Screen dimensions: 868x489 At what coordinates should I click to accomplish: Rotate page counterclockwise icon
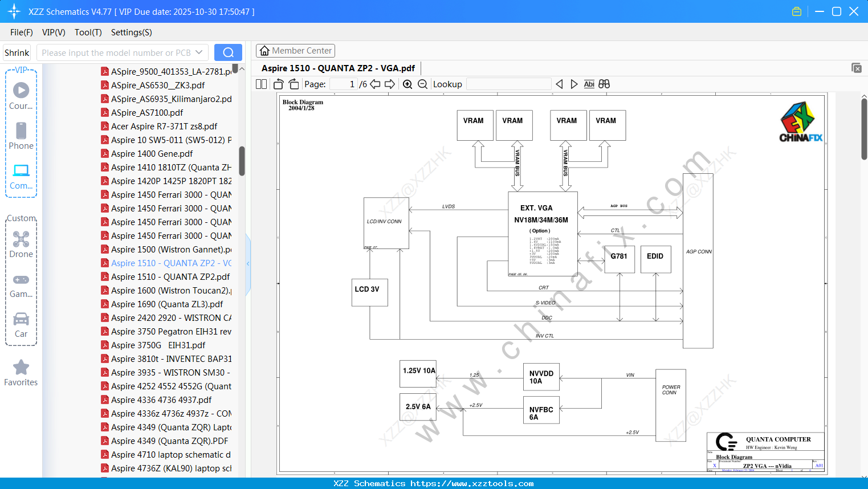(x=279, y=84)
